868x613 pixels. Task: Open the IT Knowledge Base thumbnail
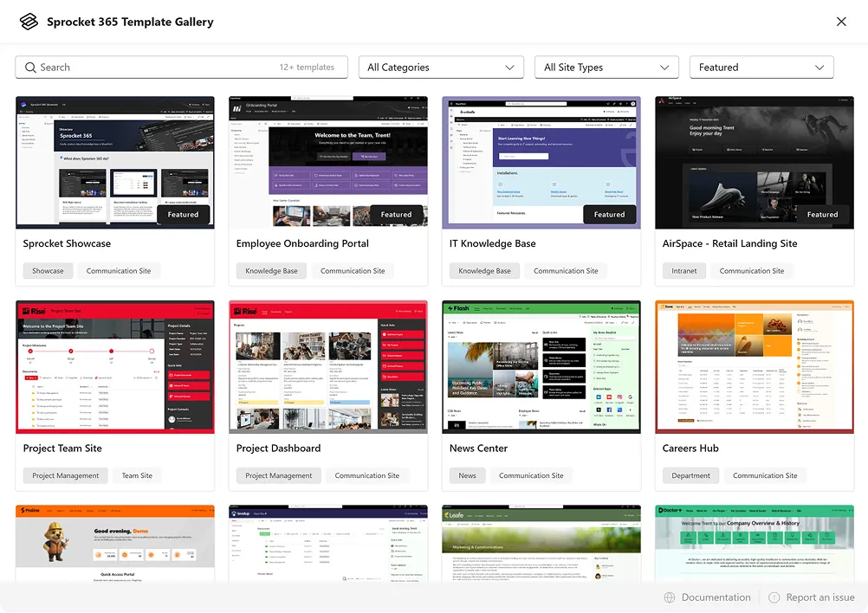541,163
